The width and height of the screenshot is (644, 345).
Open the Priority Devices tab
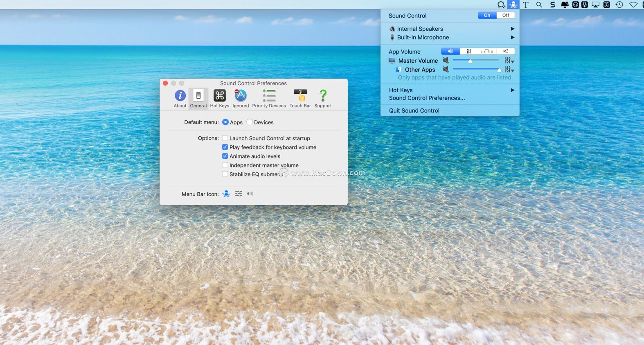[269, 99]
